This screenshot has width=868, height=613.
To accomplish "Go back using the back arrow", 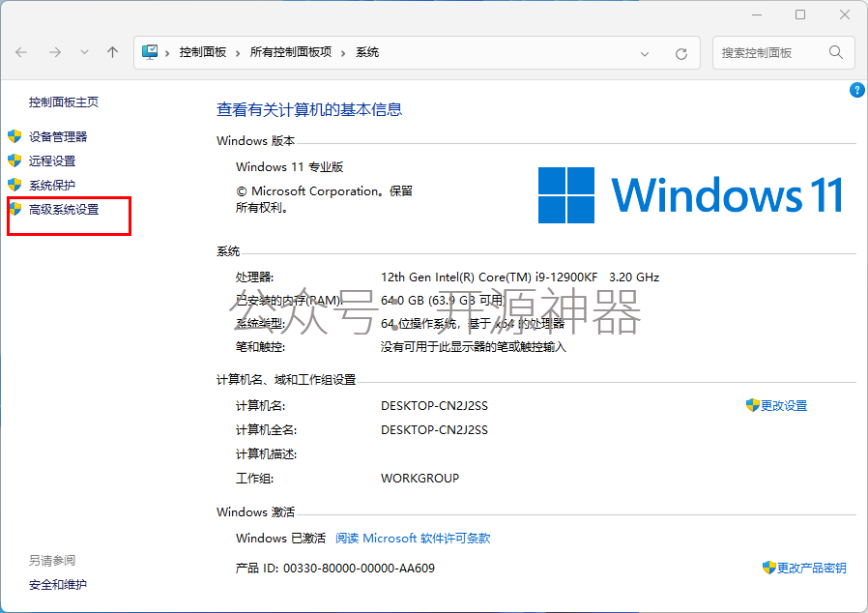I will [21, 52].
